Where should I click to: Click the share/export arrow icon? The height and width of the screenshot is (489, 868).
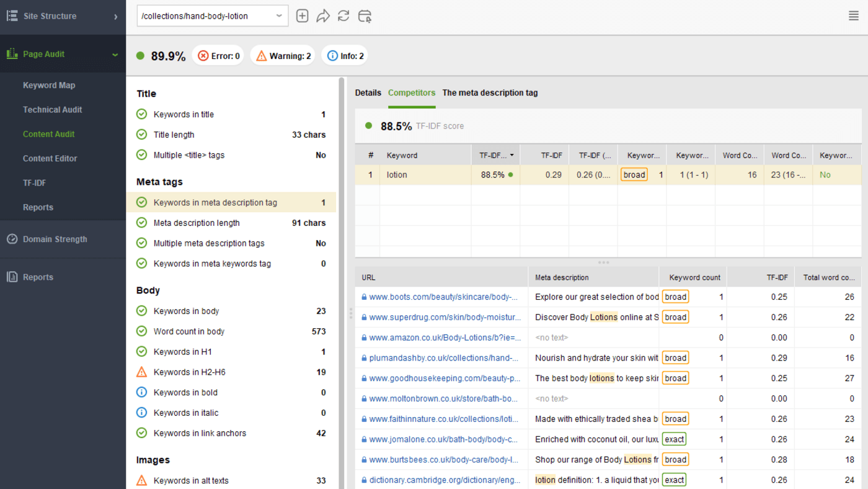coord(323,16)
